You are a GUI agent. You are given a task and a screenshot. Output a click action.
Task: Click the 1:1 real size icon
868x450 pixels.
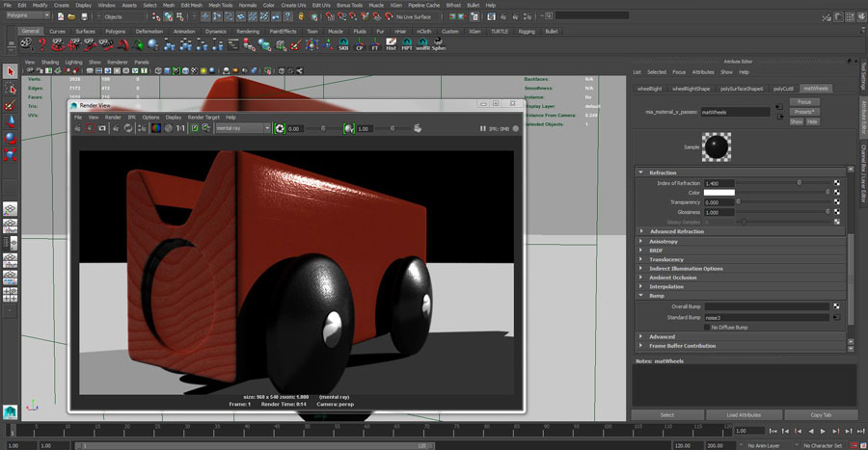point(180,128)
